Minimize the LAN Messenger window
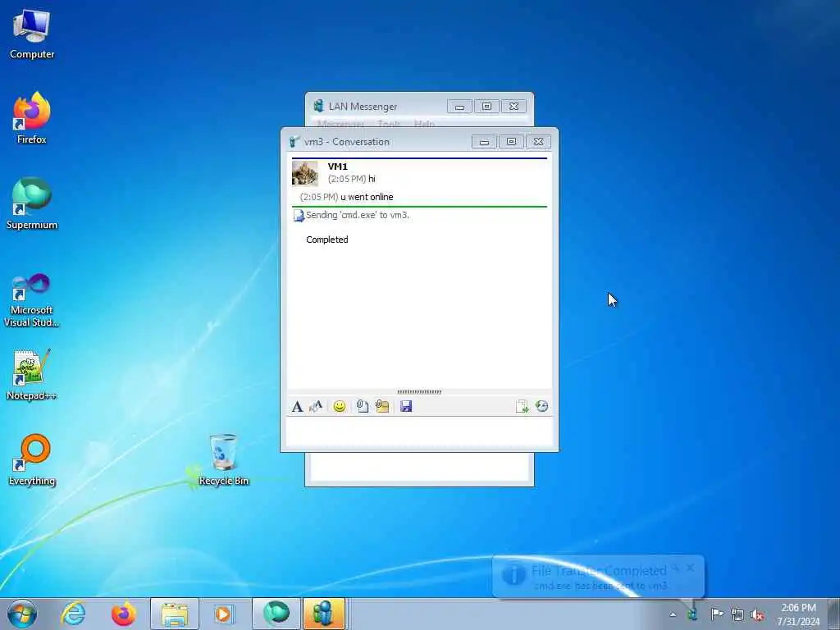Viewport: 840px width, 630px height. click(x=459, y=106)
